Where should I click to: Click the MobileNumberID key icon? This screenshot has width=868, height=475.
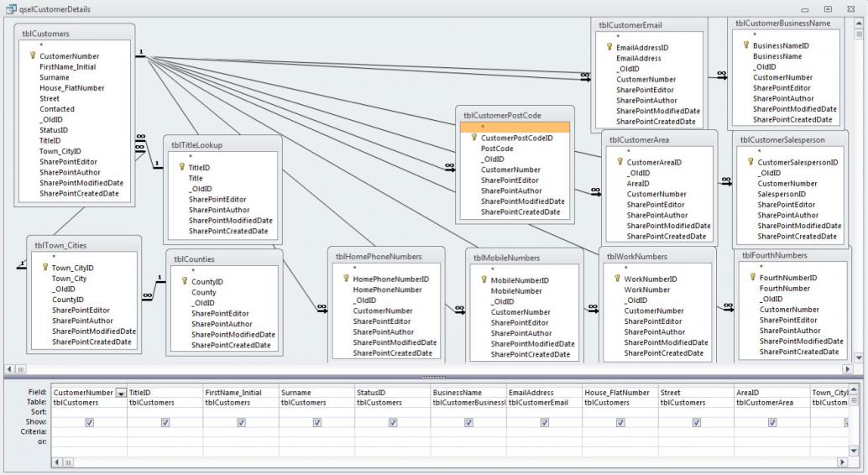point(484,279)
